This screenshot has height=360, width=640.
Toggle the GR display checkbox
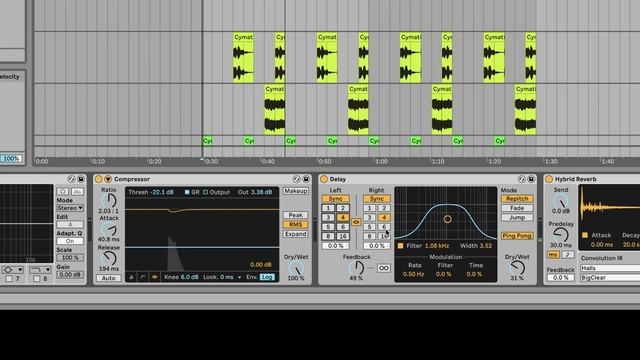[187, 192]
